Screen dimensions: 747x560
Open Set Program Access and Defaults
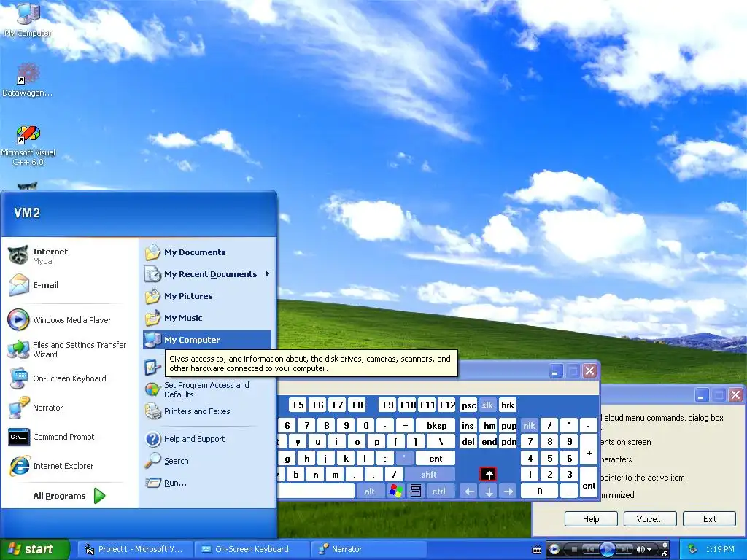206,389
